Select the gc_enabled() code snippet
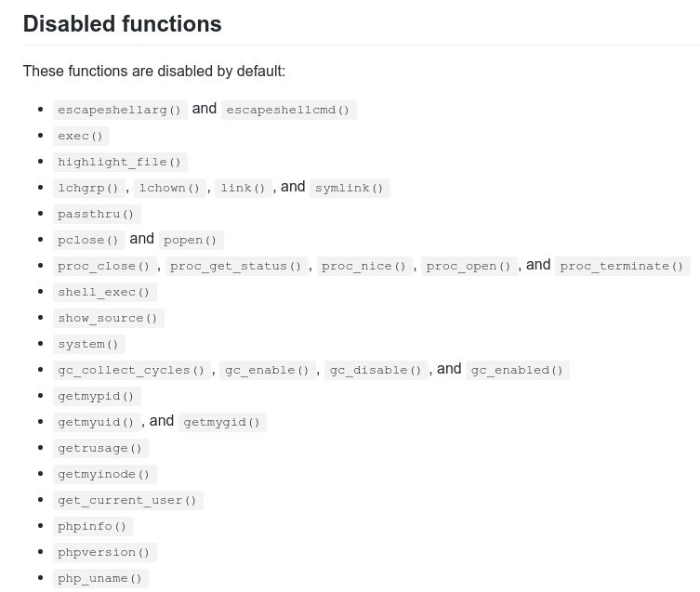Image resolution: width=700 pixels, height=592 pixels. [x=517, y=370]
